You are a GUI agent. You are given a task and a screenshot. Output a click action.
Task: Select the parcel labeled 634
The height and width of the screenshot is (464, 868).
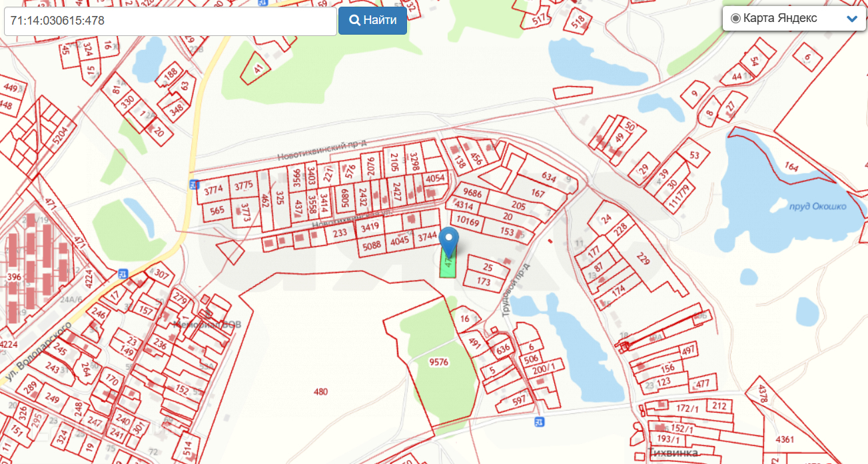[549, 177]
